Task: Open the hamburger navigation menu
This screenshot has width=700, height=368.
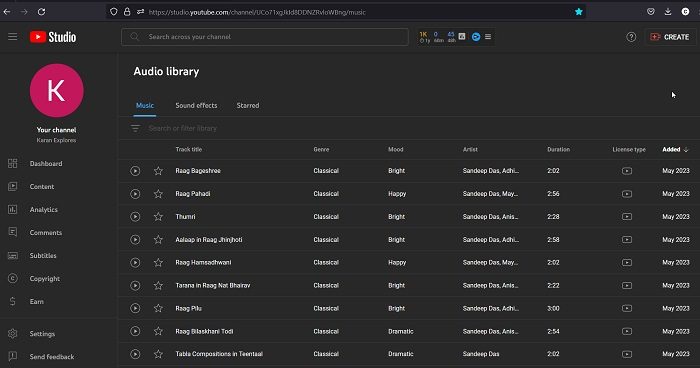Action: pyautogui.click(x=12, y=37)
